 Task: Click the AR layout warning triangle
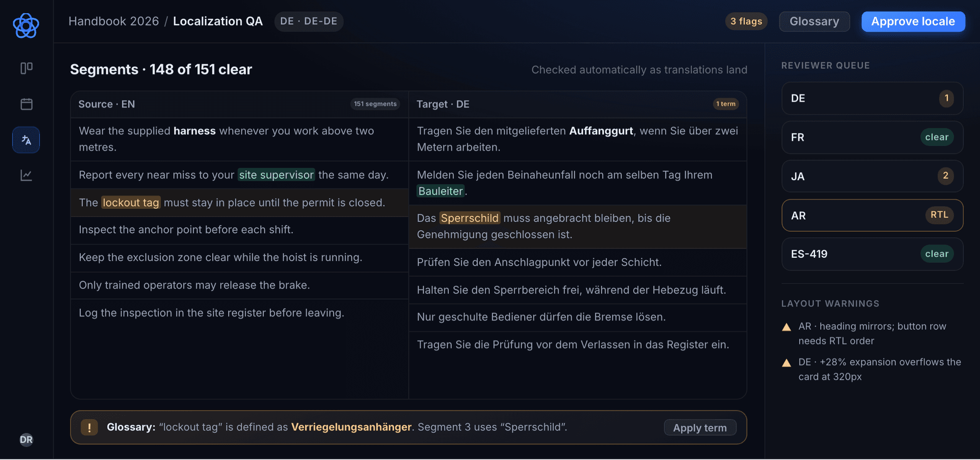(787, 327)
